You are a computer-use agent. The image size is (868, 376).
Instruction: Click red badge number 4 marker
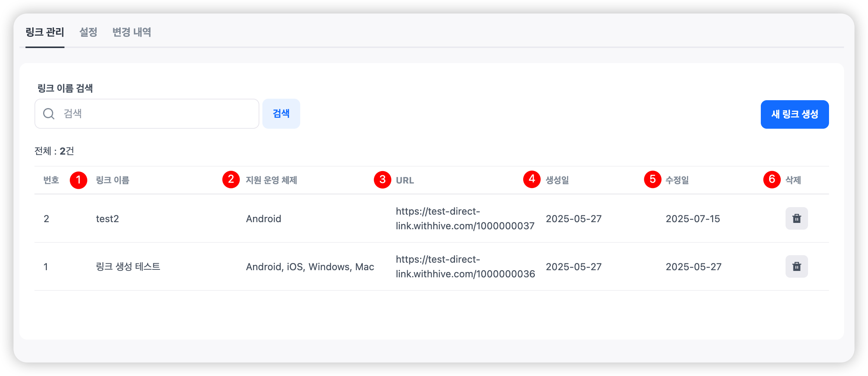click(531, 179)
